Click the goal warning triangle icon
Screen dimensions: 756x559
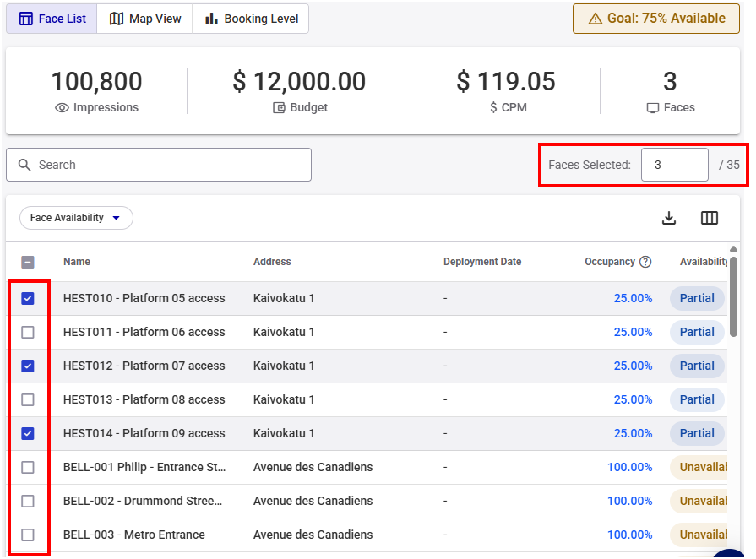pyautogui.click(x=596, y=19)
